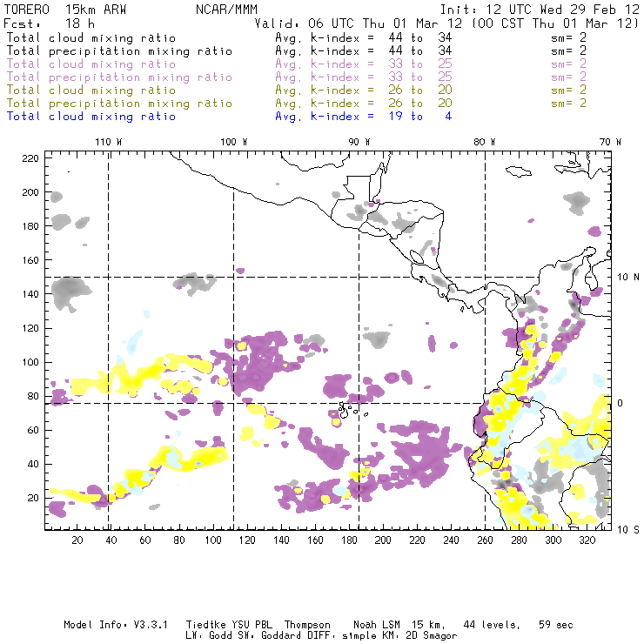The height and width of the screenshot is (644, 644).
Task: Click the '220' tick on left axis
Action: [x=30, y=158]
